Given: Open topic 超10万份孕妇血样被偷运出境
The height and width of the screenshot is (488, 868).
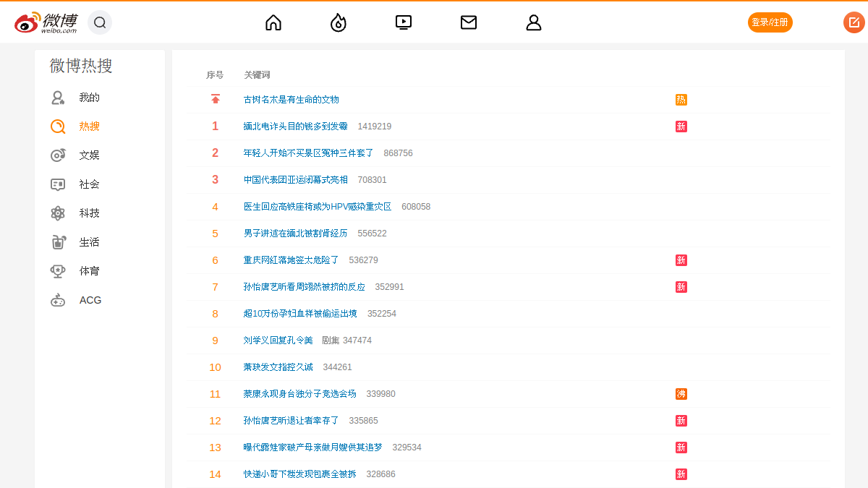Looking at the screenshot, I should [x=300, y=314].
